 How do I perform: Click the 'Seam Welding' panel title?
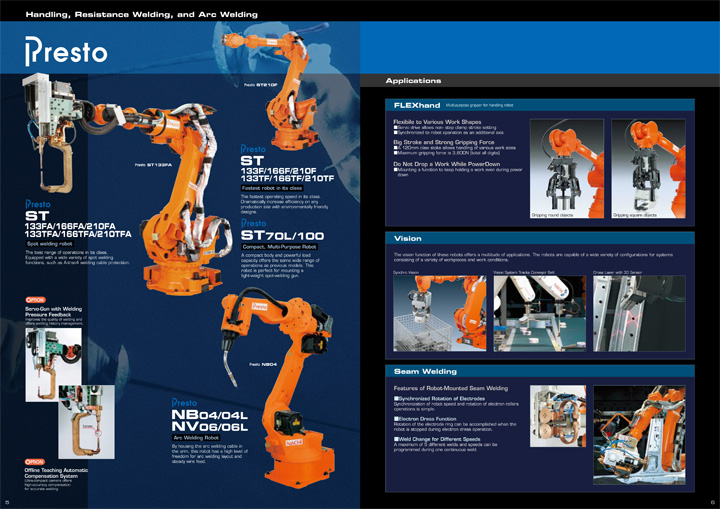425,371
